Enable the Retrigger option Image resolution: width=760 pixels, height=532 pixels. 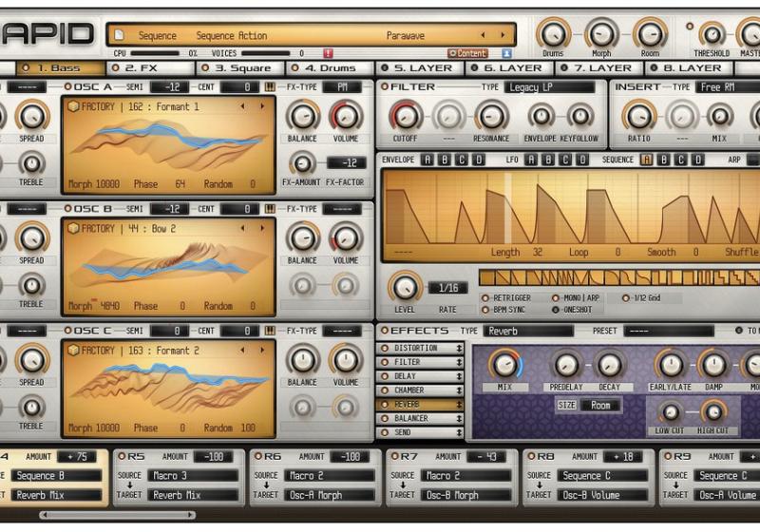tap(485, 298)
